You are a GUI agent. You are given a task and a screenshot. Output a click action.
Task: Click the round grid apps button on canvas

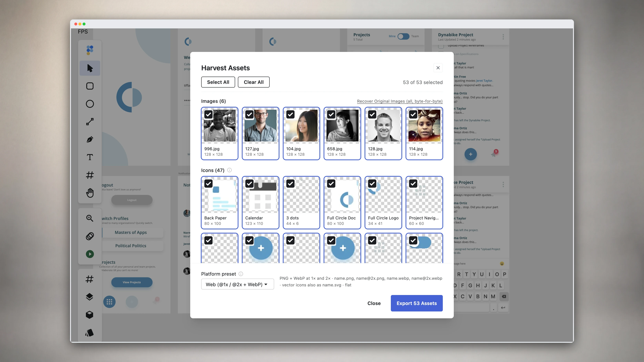pos(109,302)
